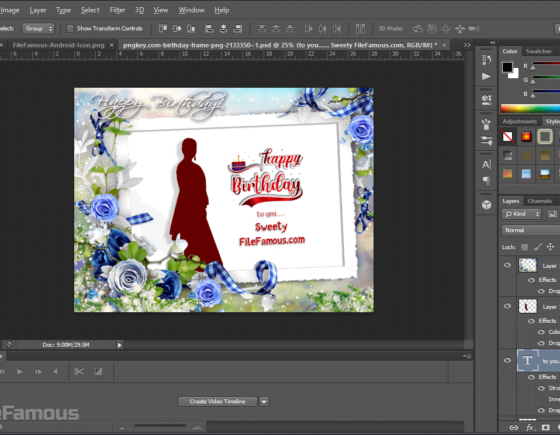Toggle Color Overlay effect eye
Viewport: 560px width, 435px height.
541,332
